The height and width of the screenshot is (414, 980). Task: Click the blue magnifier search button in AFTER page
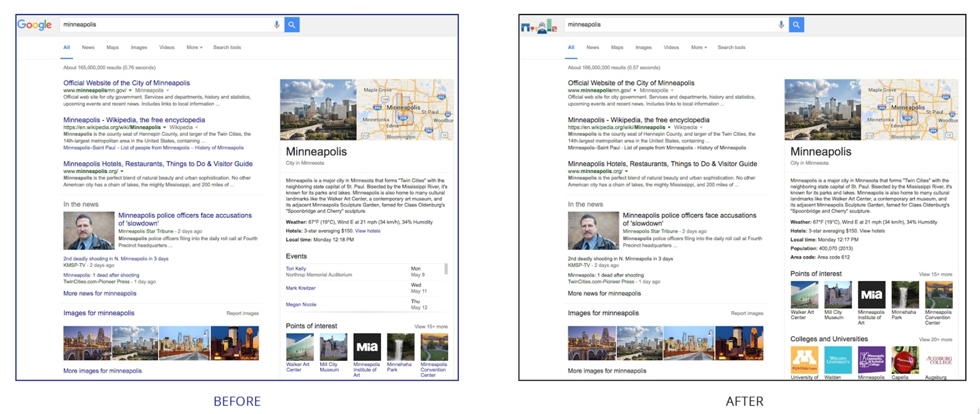796,25
